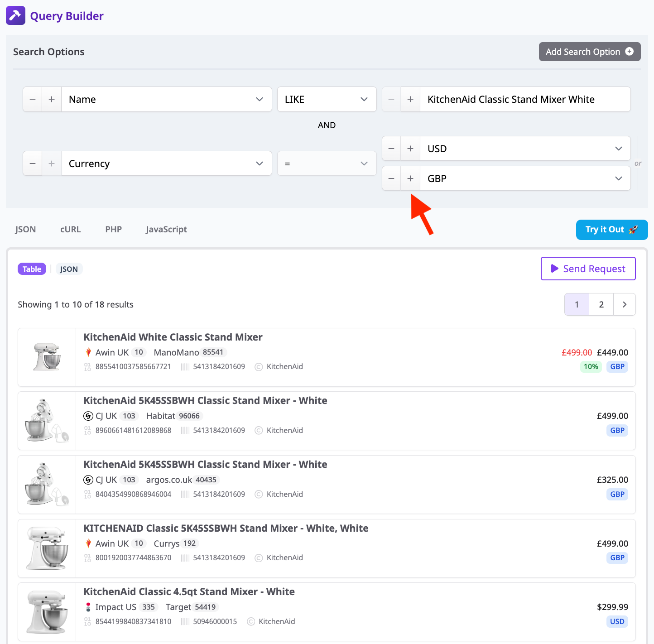Click the 10% discount badge
This screenshot has width=654, height=644.
point(591,366)
